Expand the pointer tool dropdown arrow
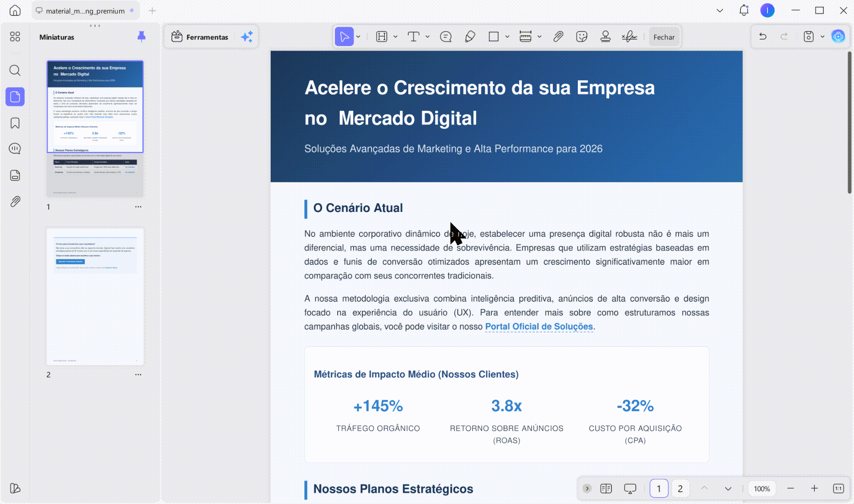This screenshot has width=854, height=504. coord(359,37)
